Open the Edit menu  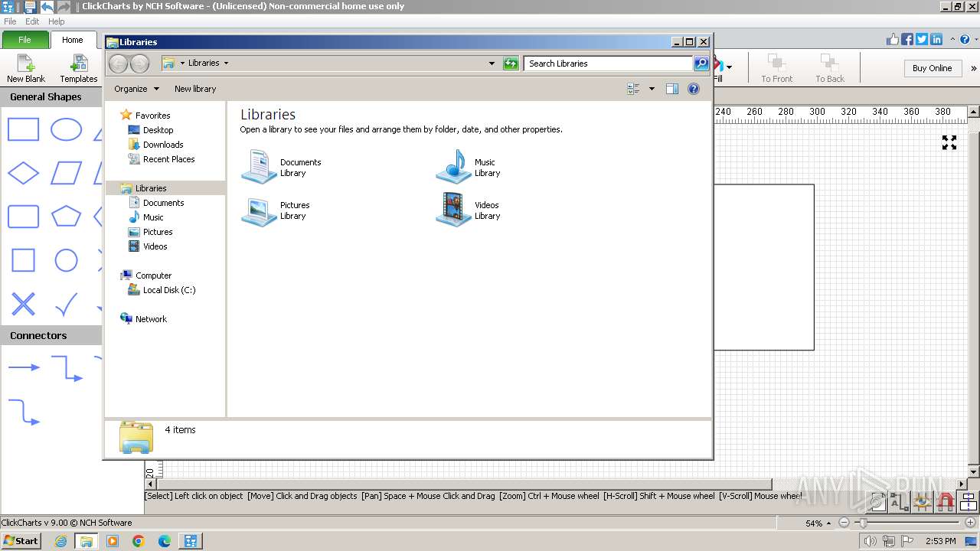click(x=32, y=21)
